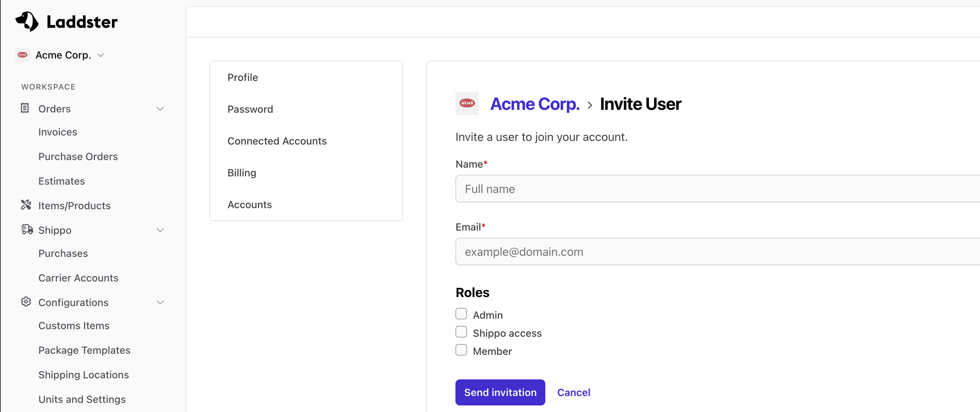Image resolution: width=980 pixels, height=412 pixels.
Task: Click the Items/Products tools icon
Action: pos(26,205)
